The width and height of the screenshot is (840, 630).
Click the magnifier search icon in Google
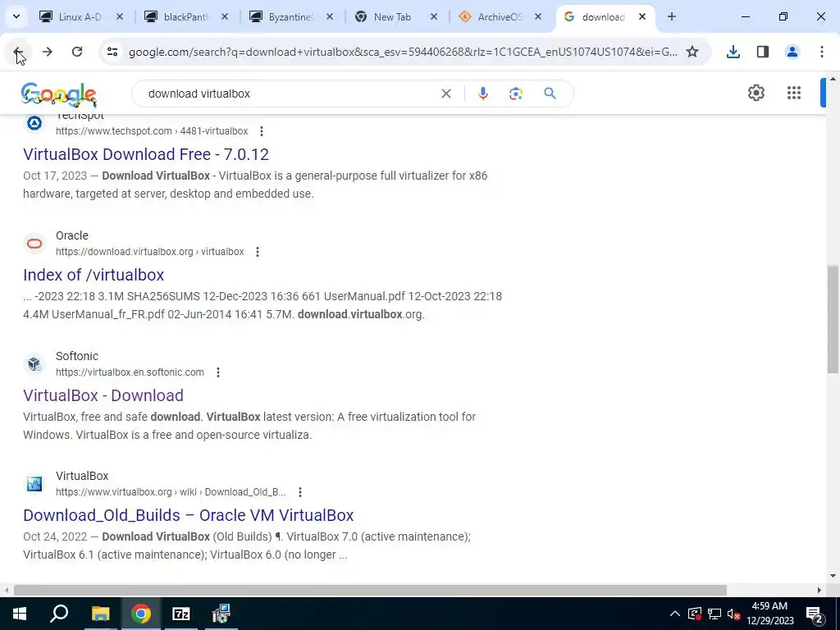click(550, 94)
